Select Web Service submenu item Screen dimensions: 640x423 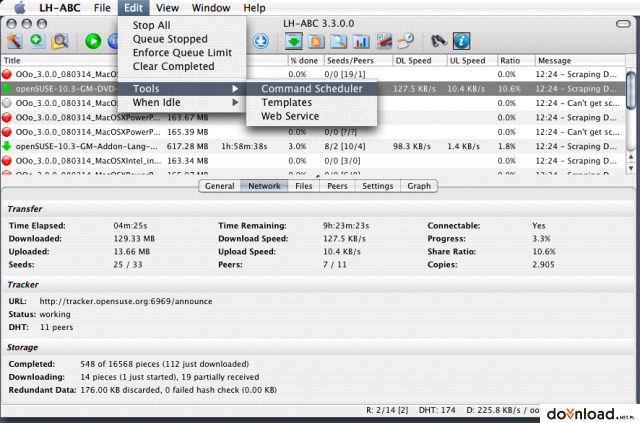[311, 116]
